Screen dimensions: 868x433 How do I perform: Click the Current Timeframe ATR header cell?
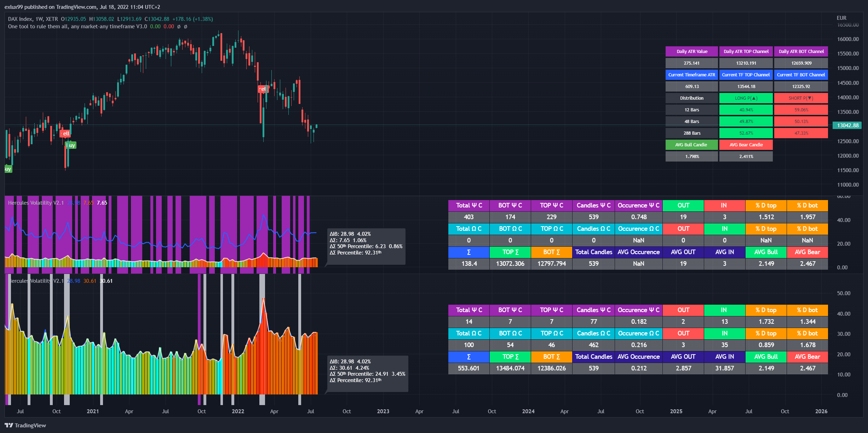692,75
